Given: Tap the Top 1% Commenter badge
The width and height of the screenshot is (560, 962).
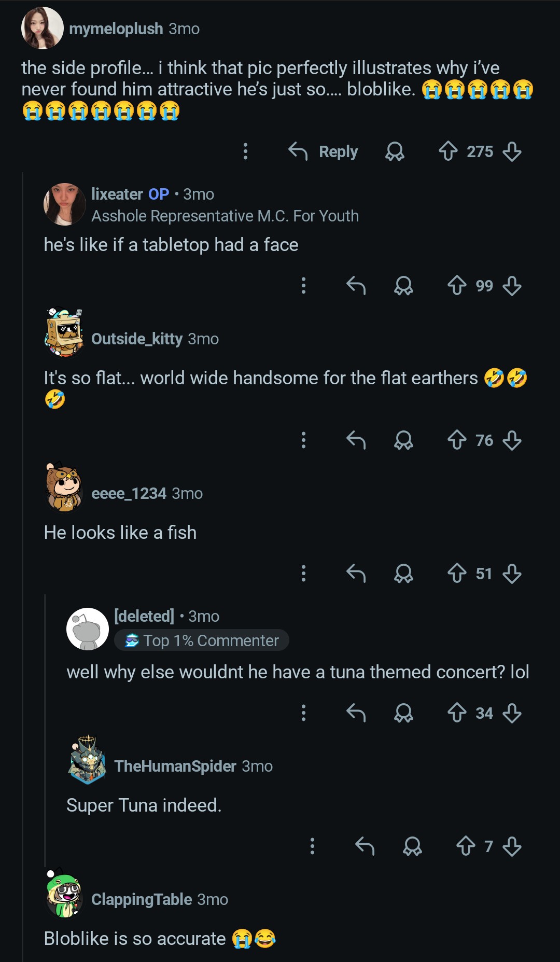Looking at the screenshot, I should coord(202,640).
